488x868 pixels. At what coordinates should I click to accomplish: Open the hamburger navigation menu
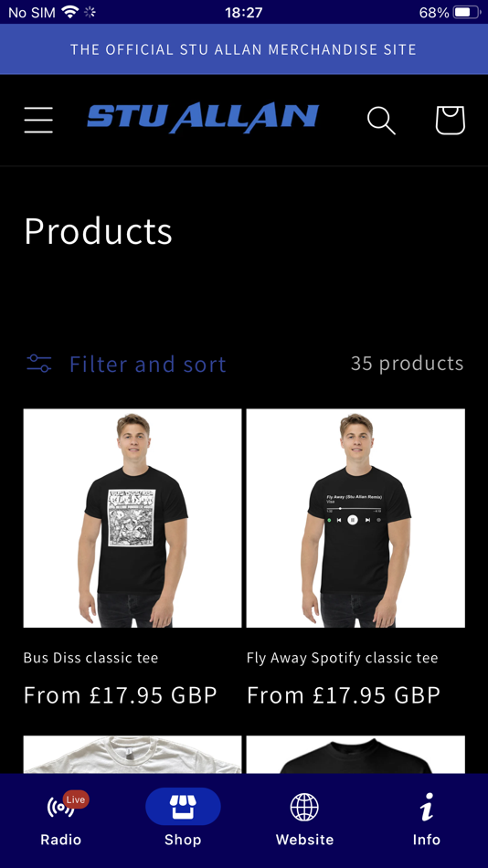tap(38, 120)
